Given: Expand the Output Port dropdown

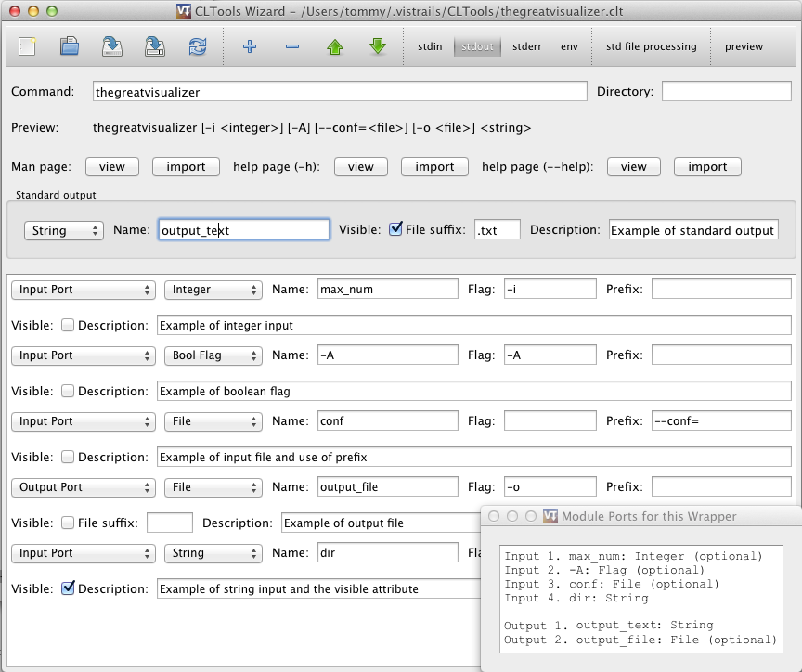Looking at the screenshot, I should point(84,487).
